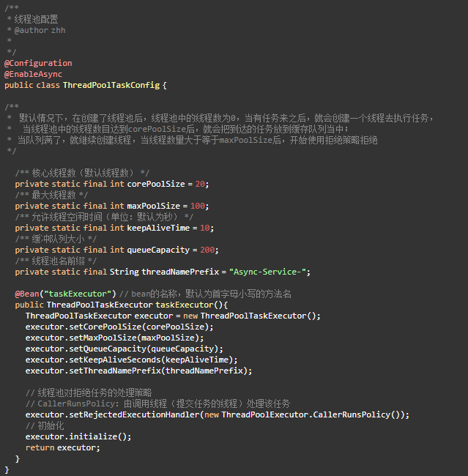Click the comment "// 初始化"
This screenshot has width=468, height=476.
point(45,425)
